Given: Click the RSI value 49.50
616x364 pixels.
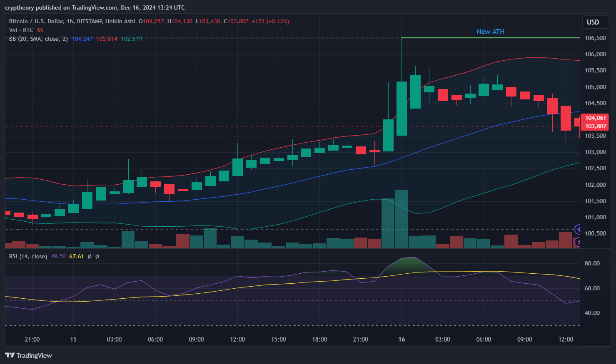Looking at the screenshot, I should [58, 256].
